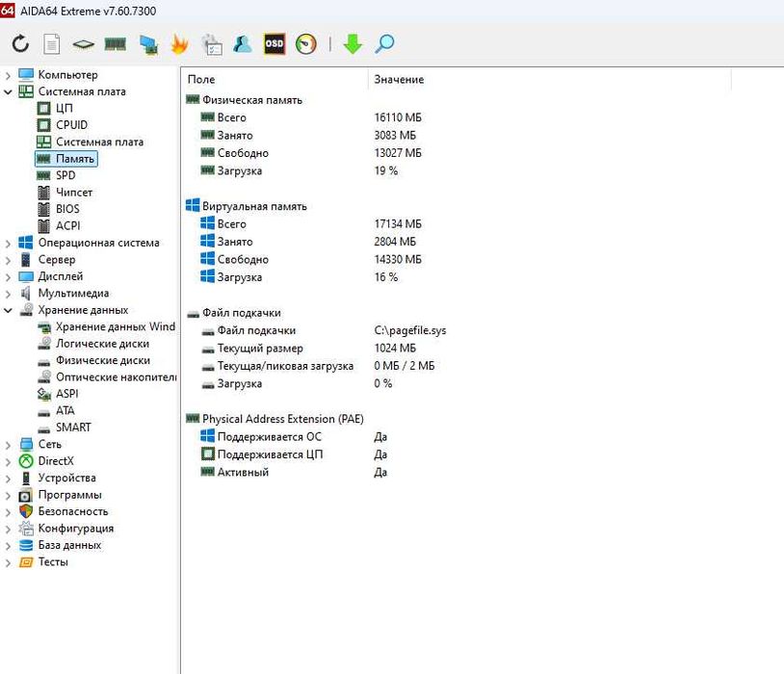Viewport: 784px width, 674px height.
Task: Expand the Мультимедиа tree node
Action: (8, 294)
